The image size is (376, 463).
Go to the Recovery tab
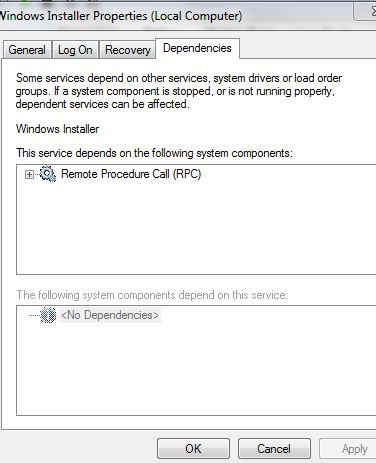click(128, 50)
